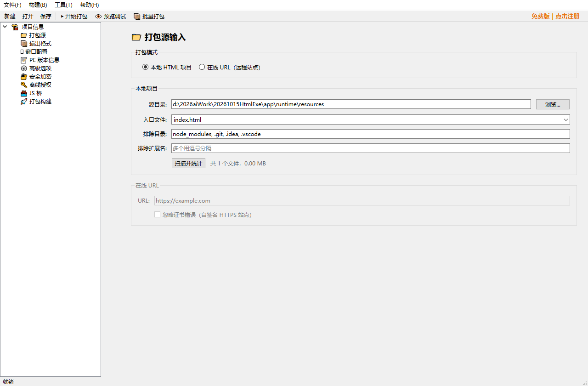This screenshot has height=386, width=588.
Task: Open the 入口文件 index.html dropdown
Action: [x=566, y=120]
